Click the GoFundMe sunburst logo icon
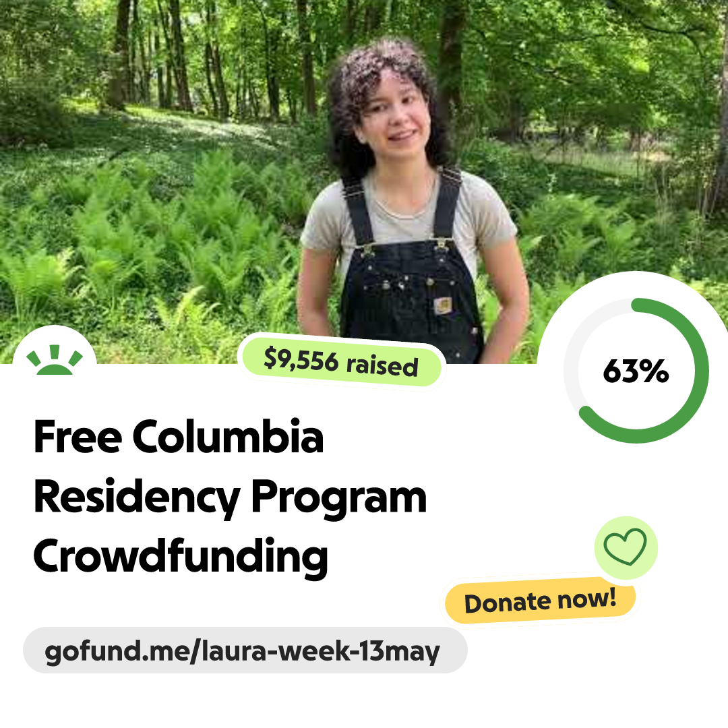The width and height of the screenshot is (728, 728). pyautogui.click(x=55, y=359)
